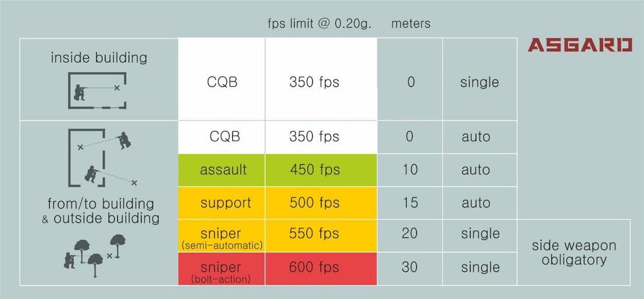
Task: Click the inside building shooter diagram
Action: coord(97,90)
